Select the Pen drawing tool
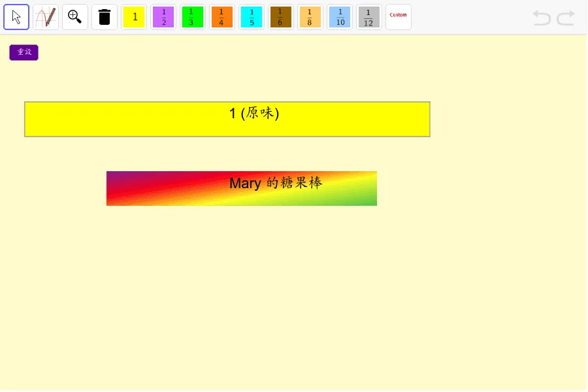The image size is (588, 392). pos(45,17)
